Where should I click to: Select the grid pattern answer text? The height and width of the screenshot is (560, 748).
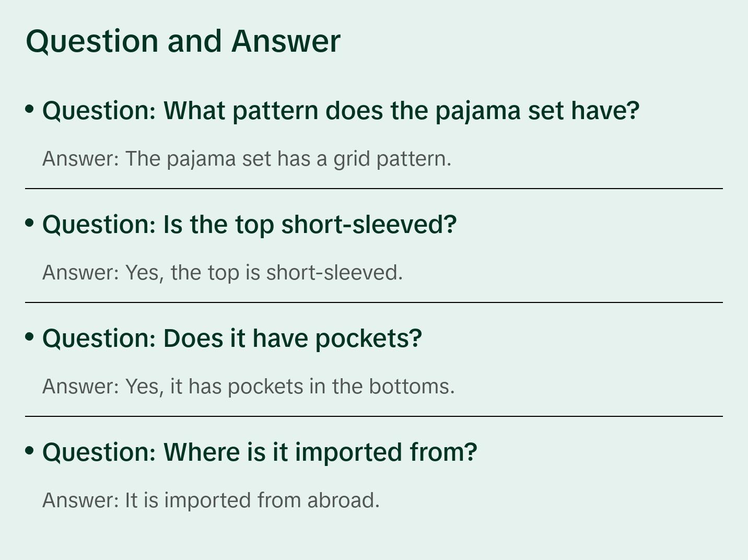pos(247,159)
